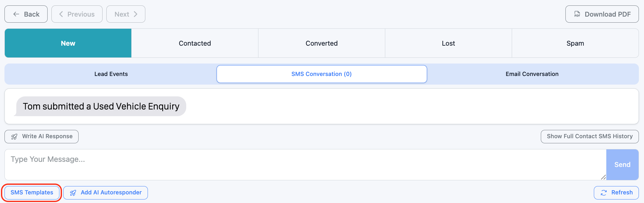Open the Email Conversation tab
This screenshot has height=203, width=644.
coord(532,74)
